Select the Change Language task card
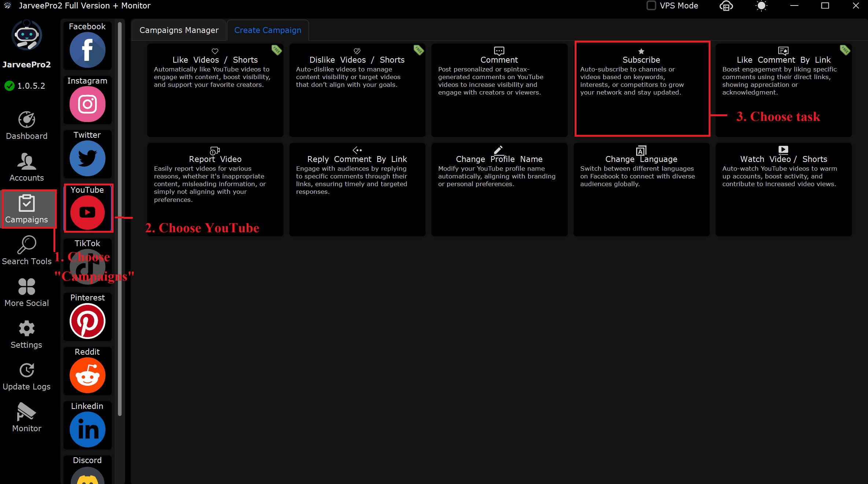 pos(642,189)
